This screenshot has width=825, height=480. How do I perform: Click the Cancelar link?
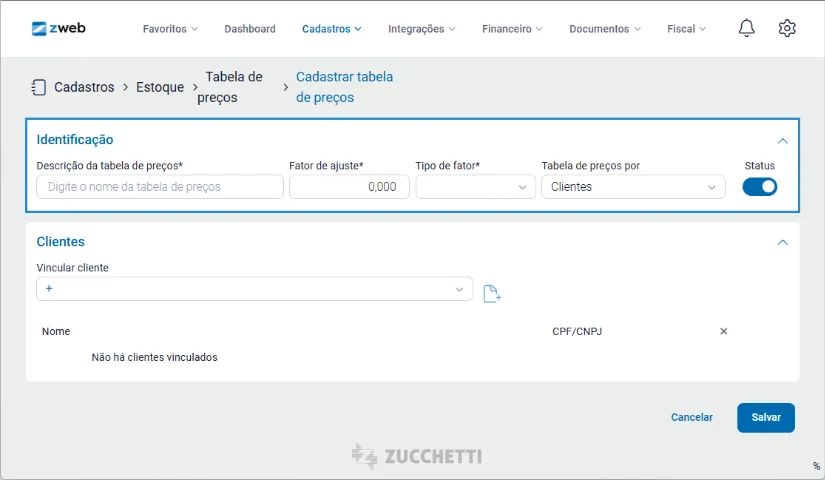pos(691,417)
